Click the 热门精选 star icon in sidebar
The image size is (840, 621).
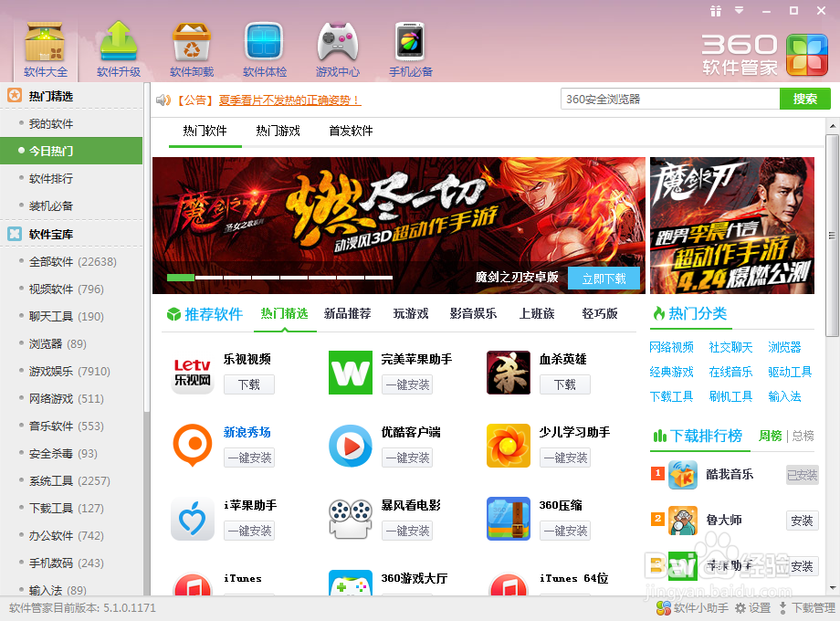click(x=15, y=95)
